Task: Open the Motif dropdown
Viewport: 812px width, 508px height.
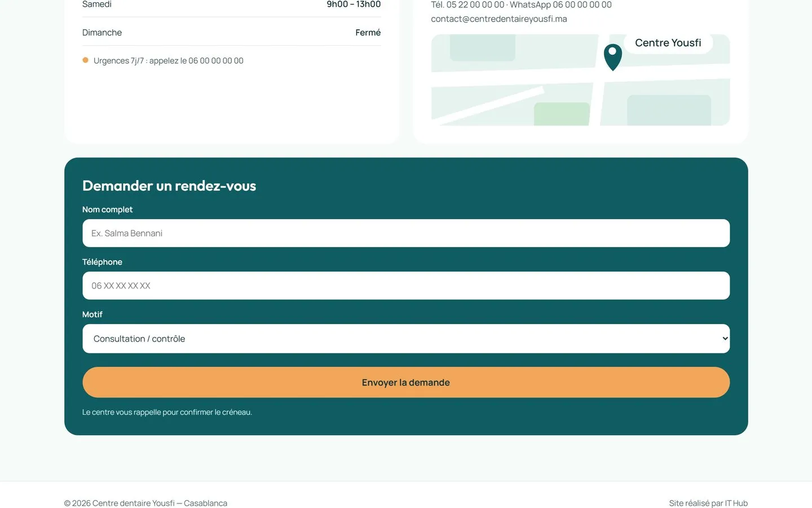Action: [x=406, y=339]
